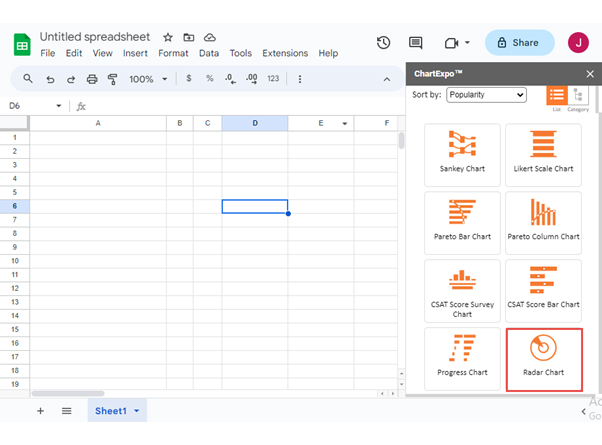Increase decimal places

tap(252, 79)
